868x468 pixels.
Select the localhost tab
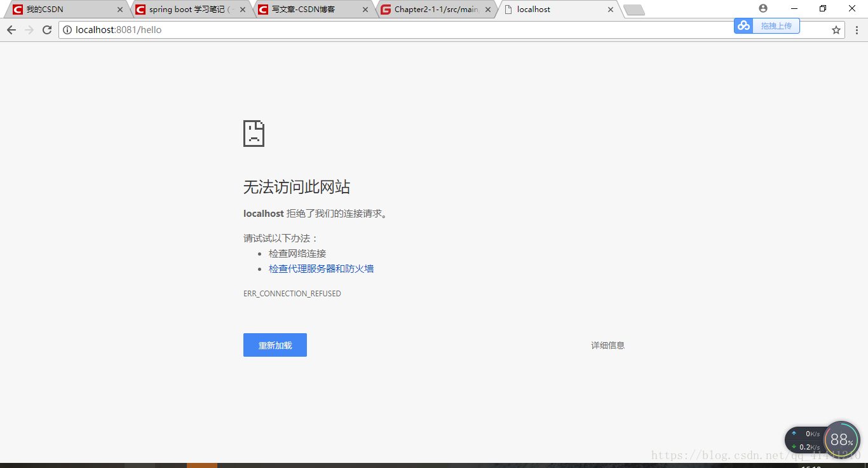[559, 10]
